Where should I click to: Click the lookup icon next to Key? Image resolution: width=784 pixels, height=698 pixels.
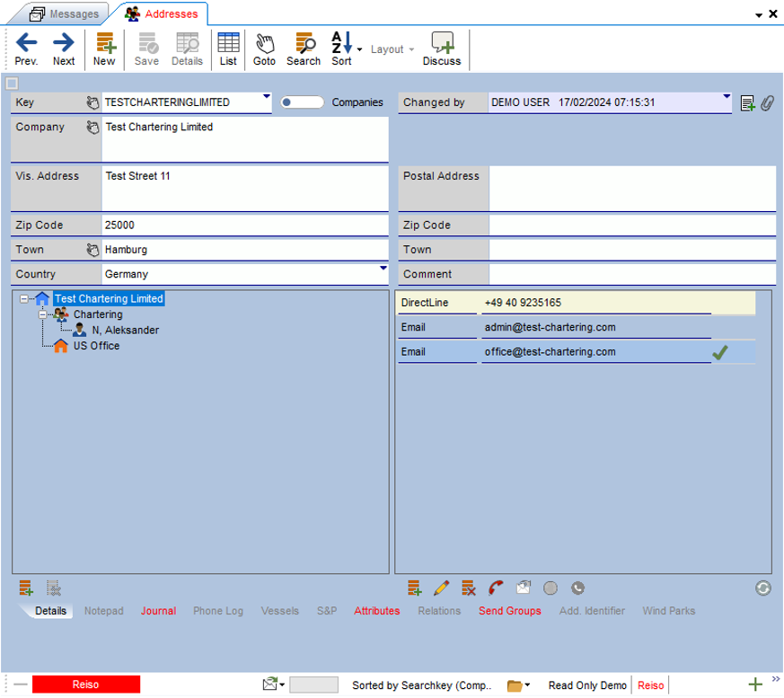point(92,102)
